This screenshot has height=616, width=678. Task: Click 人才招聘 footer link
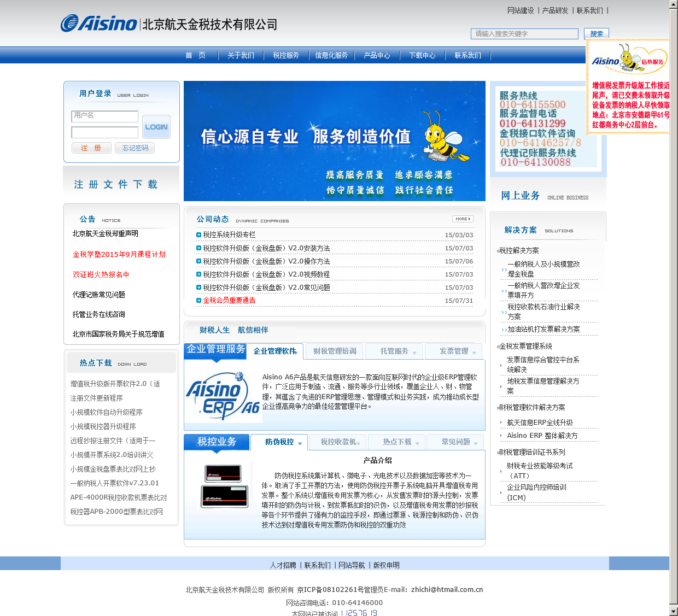click(x=283, y=565)
